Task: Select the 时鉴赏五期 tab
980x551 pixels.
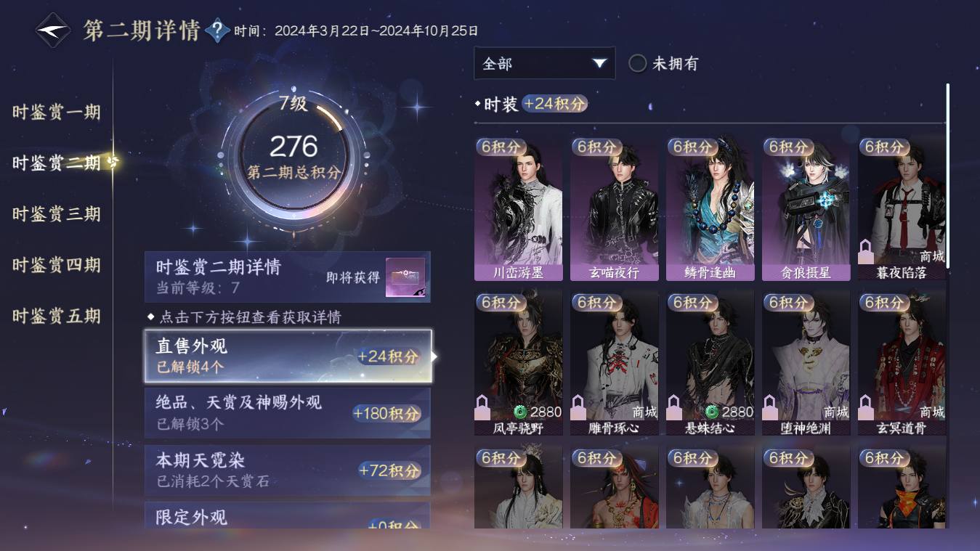Action: (57, 317)
